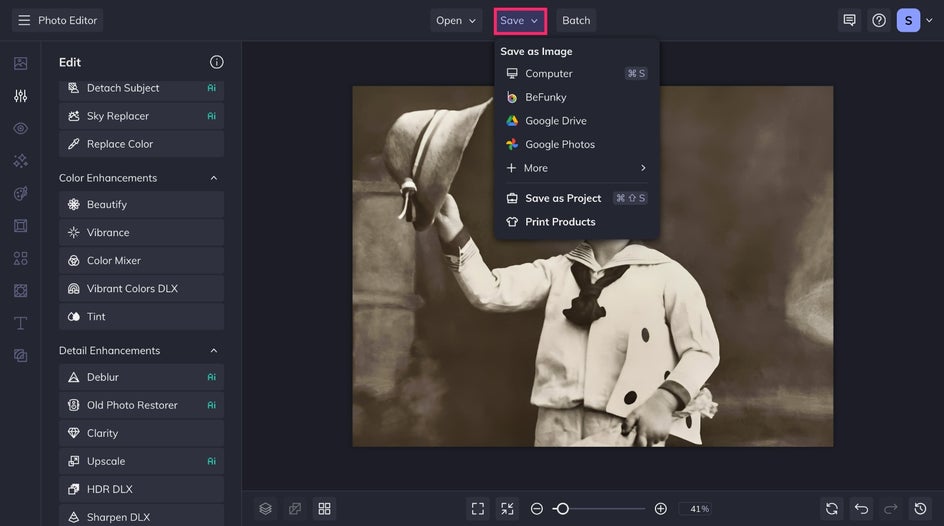Select the Deblur tool

click(141, 377)
